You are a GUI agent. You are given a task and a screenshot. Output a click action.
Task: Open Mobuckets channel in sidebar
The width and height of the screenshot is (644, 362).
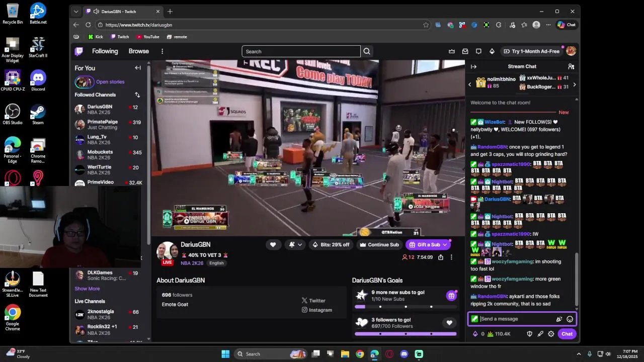(108, 154)
